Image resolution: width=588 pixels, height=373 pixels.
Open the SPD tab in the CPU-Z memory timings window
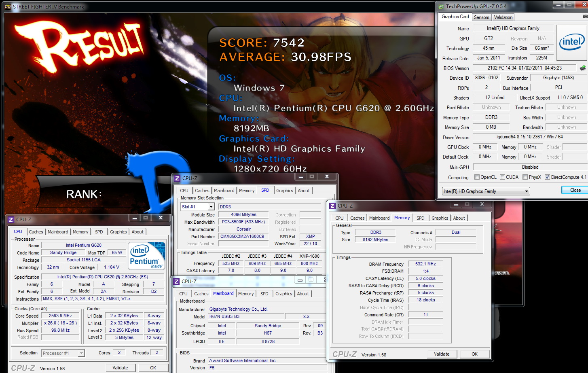click(421, 218)
